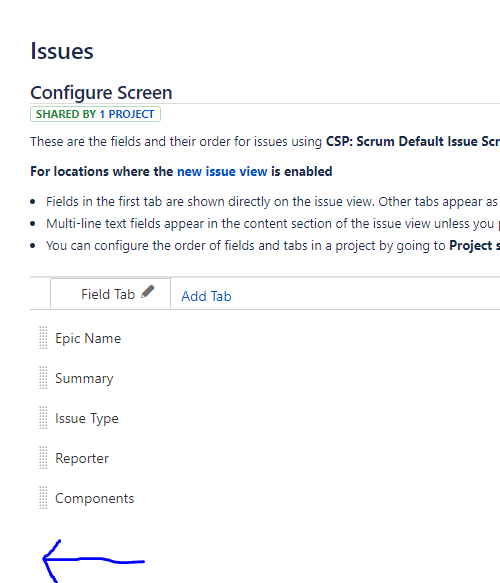Open the new issue view link

pos(222,171)
